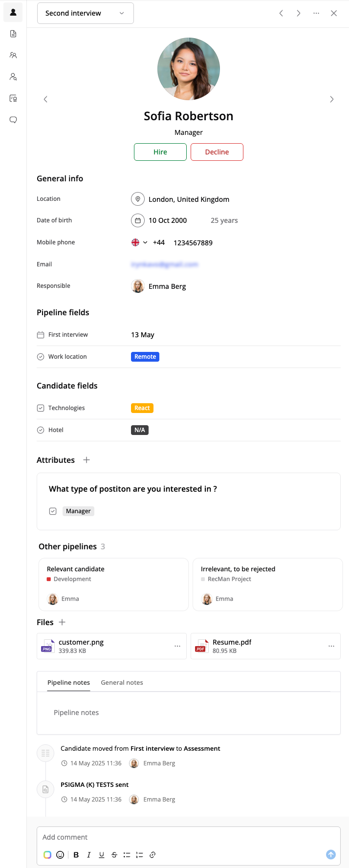Toggle underline formatting in comment editor

click(102, 855)
